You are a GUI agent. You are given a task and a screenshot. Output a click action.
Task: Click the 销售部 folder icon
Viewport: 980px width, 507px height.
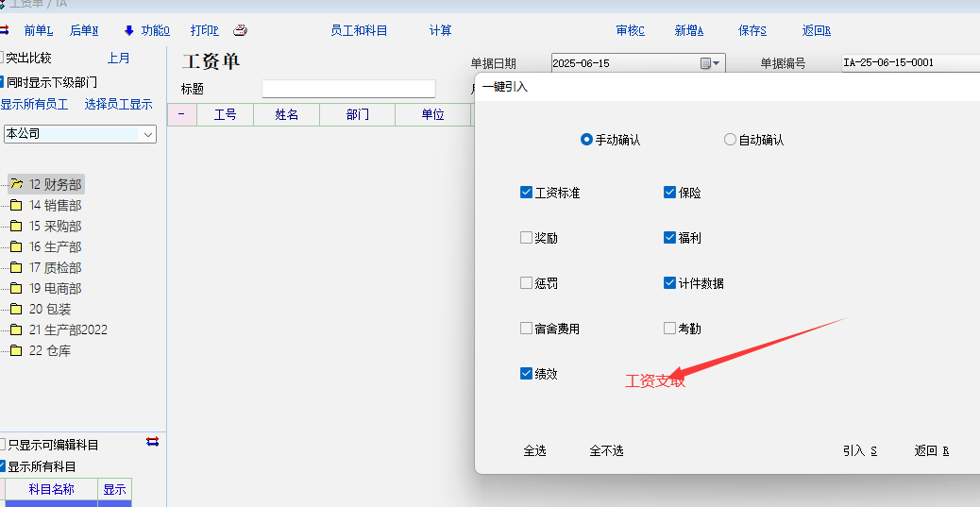coord(16,205)
